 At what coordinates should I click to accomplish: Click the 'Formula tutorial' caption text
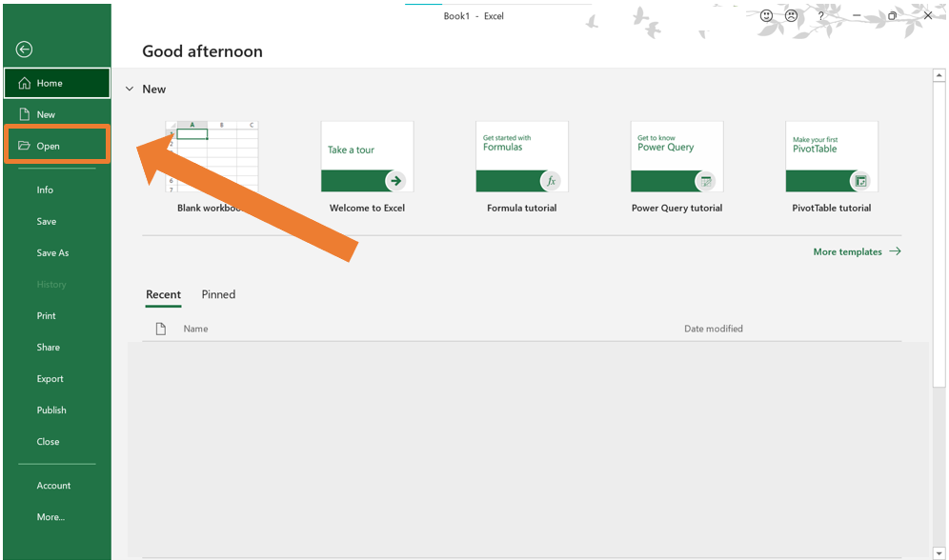click(x=522, y=208)
